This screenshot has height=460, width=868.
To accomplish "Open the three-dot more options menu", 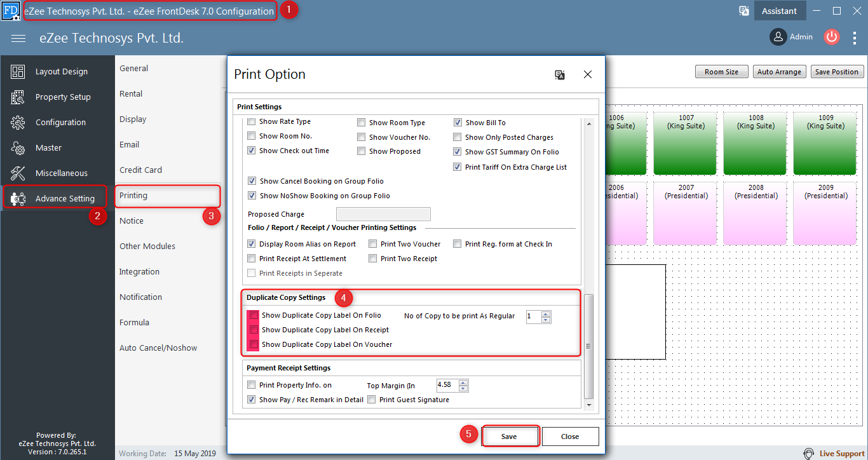I will click(x=855, y=37).
